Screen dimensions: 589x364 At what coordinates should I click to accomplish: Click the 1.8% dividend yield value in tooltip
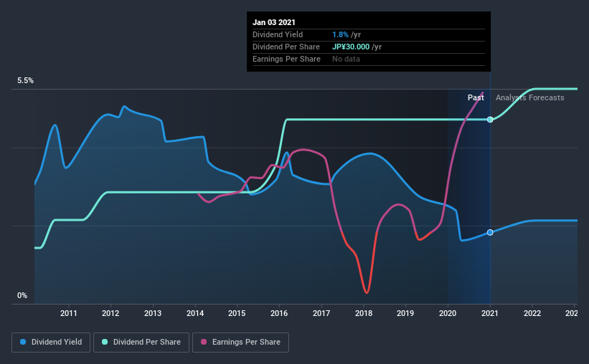point(340,34)
